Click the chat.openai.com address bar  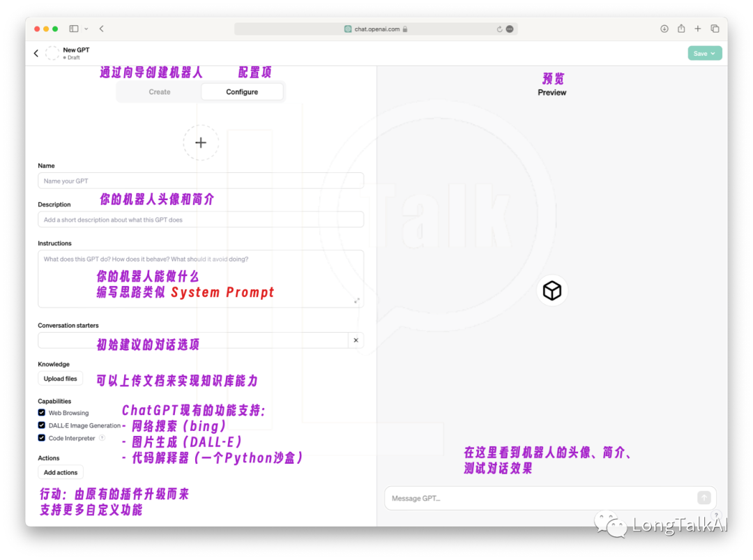point(376,29)
